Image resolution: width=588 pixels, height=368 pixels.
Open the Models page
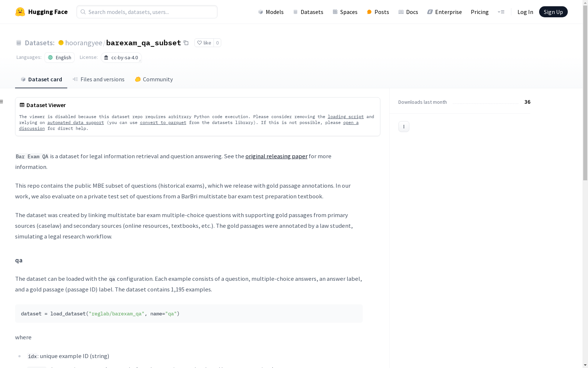point(271,12)
